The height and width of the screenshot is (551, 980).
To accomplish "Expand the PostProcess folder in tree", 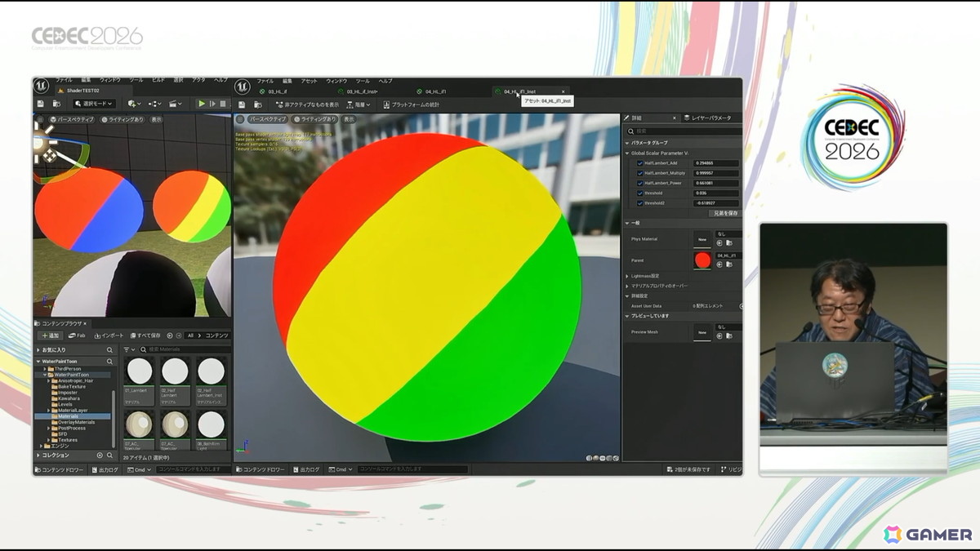I will [x=49, y=428].
